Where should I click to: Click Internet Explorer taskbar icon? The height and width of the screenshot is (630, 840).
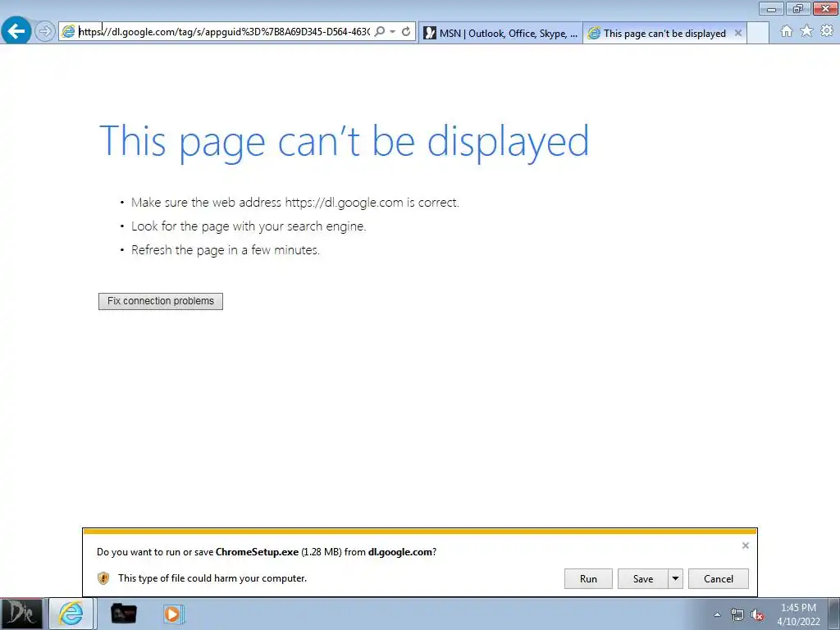point(71,614)
